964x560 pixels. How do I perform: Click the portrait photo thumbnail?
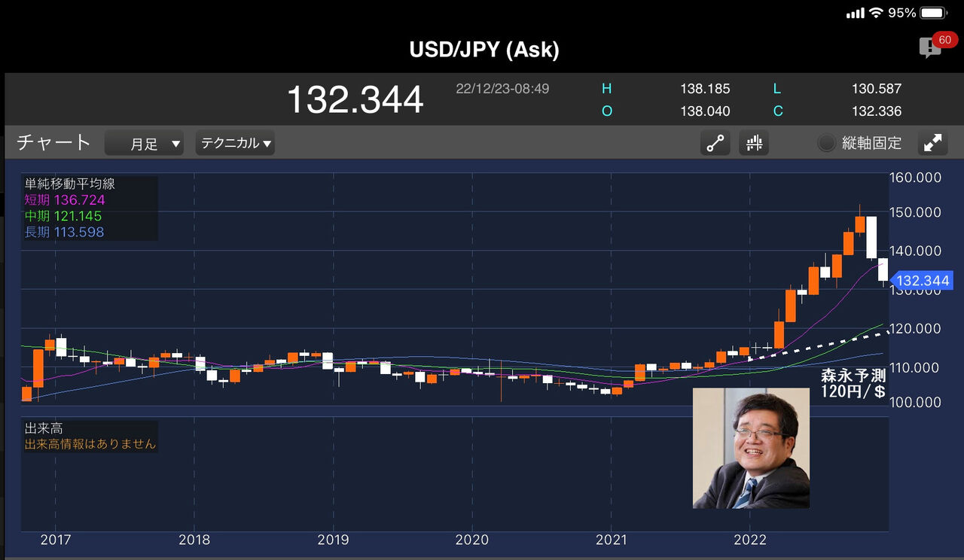pos(751,449)
